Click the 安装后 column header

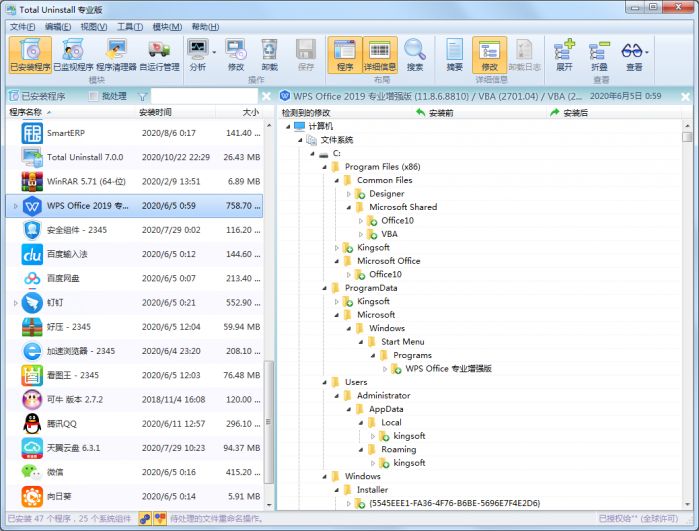click(x=613, y=113)
